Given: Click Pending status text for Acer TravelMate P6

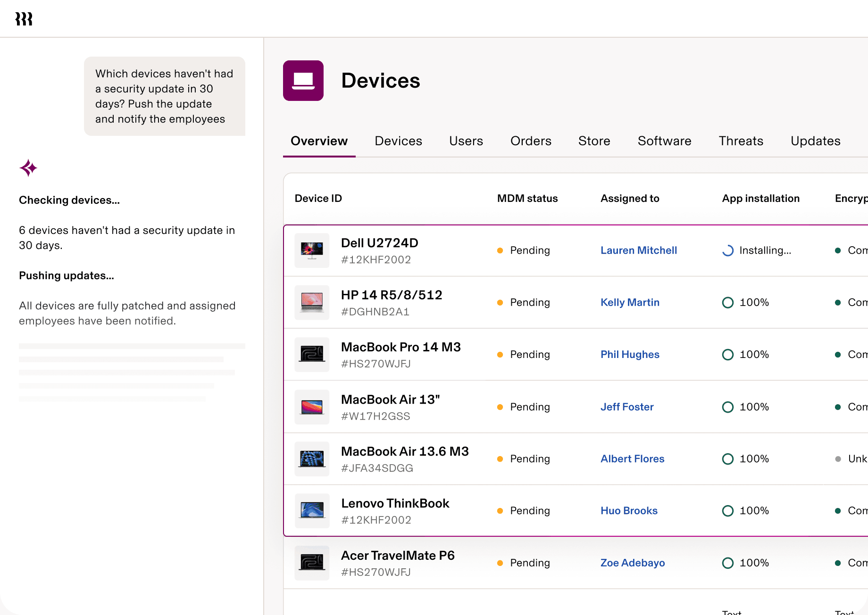Looking at the screenshot, I should (x=530, y=563).
